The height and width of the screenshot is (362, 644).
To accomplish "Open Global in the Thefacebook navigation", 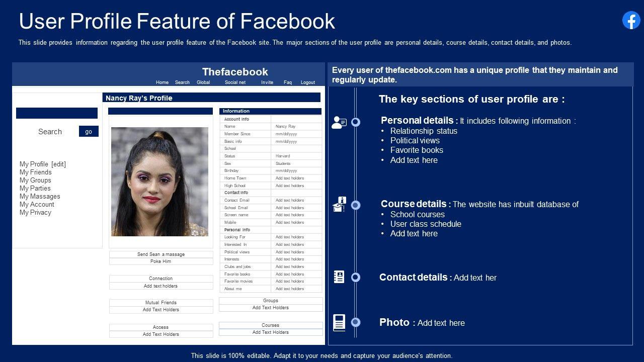I will coord(203,82).
